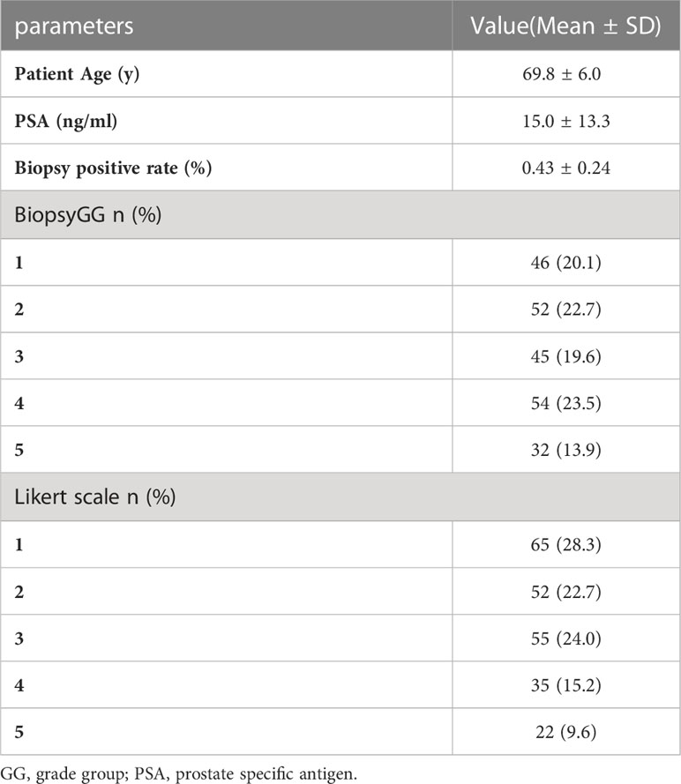Select the PSA (ng/ml) row label
This screenshot has height=784, width=681.
[x=66, y=121]
